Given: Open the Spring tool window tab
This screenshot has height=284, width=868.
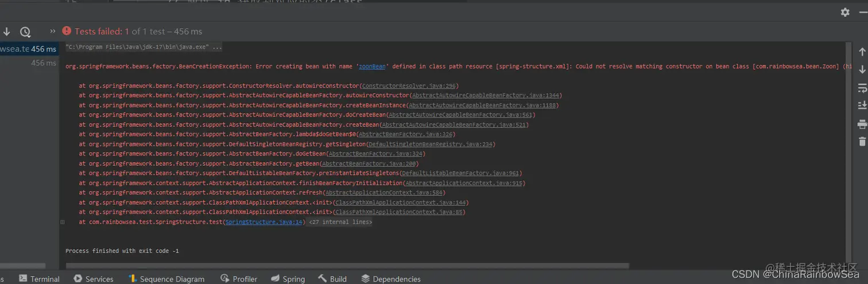Looking at the screenshot, I should point(288,279).
